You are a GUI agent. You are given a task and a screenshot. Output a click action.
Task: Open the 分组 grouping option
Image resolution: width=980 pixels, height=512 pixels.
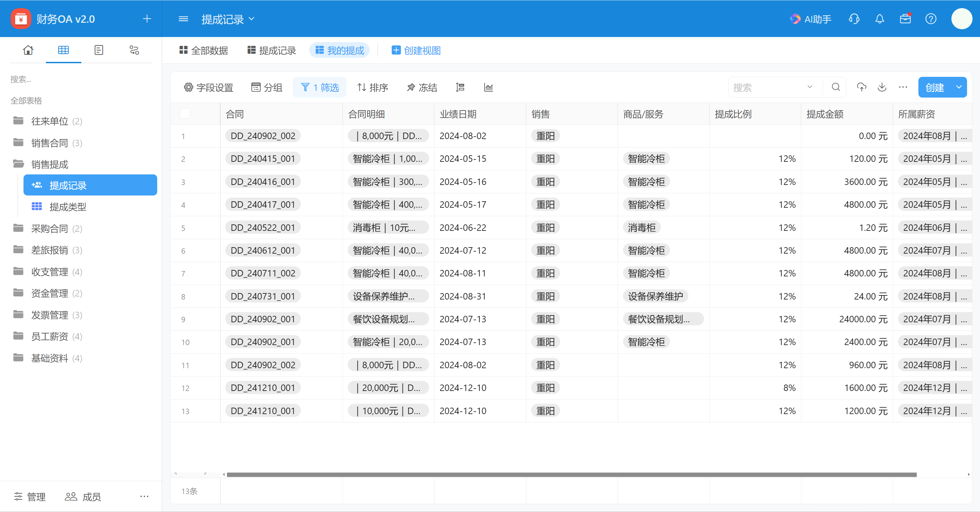(267, 87)
